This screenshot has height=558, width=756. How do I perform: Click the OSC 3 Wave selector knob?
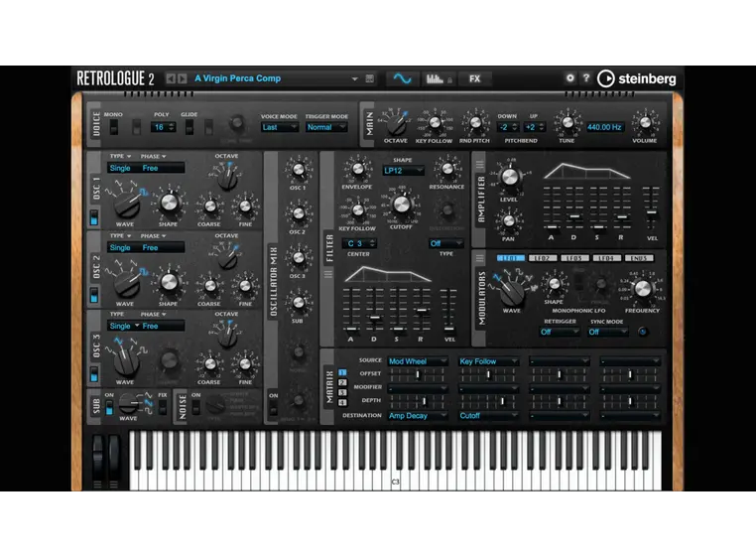(x=126, y=362)
